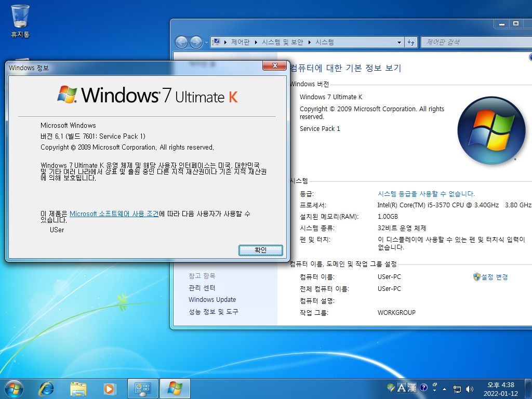This screenshot has height=399, width=532.
Task: Show hidden tray icons arrow
Action: (445, 389)
